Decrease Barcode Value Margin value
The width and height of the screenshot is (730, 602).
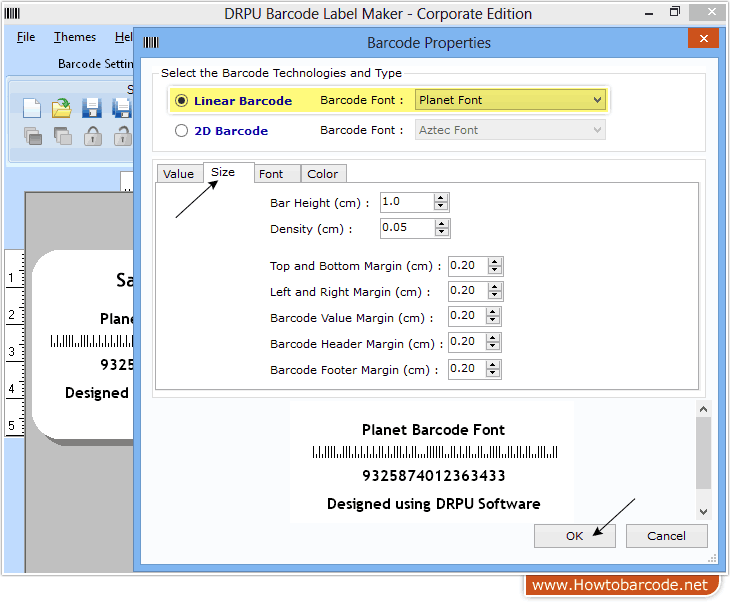tap(493, 320)
